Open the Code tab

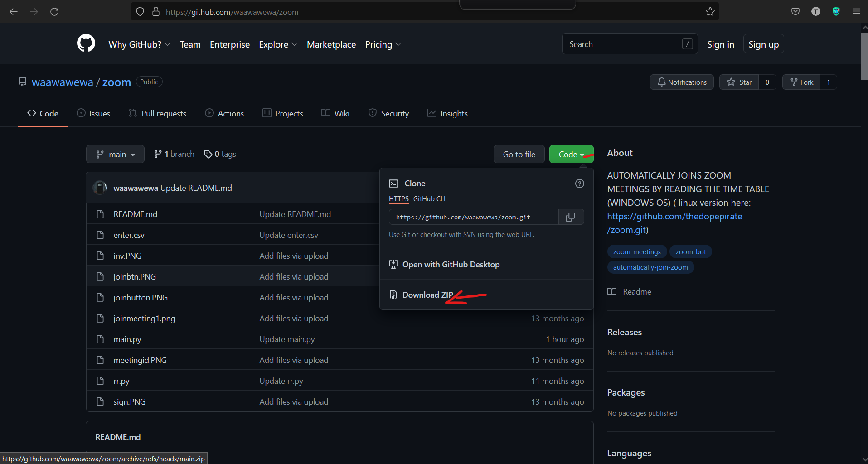43,113
